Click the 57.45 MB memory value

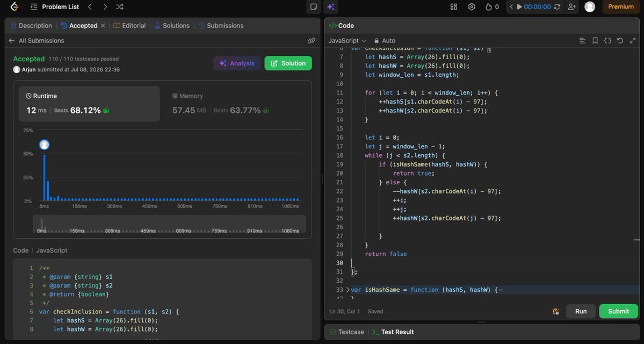pyautogui.click(x=190, y=110)
